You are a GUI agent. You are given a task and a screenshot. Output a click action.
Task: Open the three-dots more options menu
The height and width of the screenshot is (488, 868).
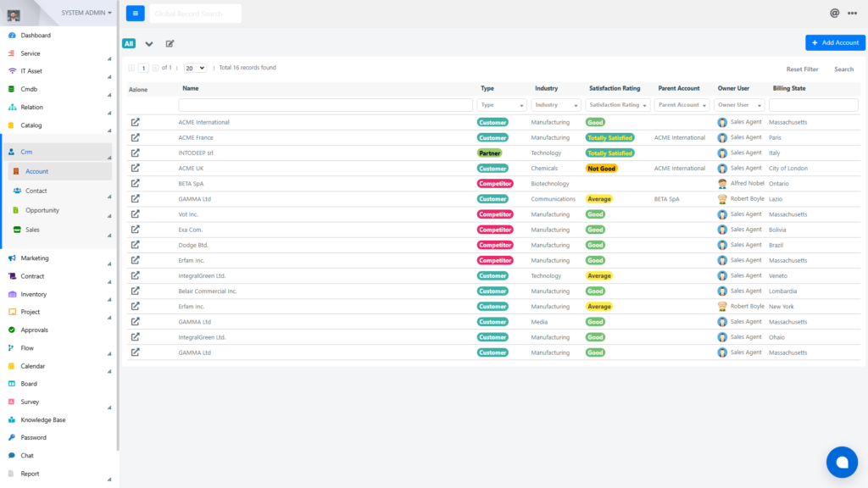852,14
